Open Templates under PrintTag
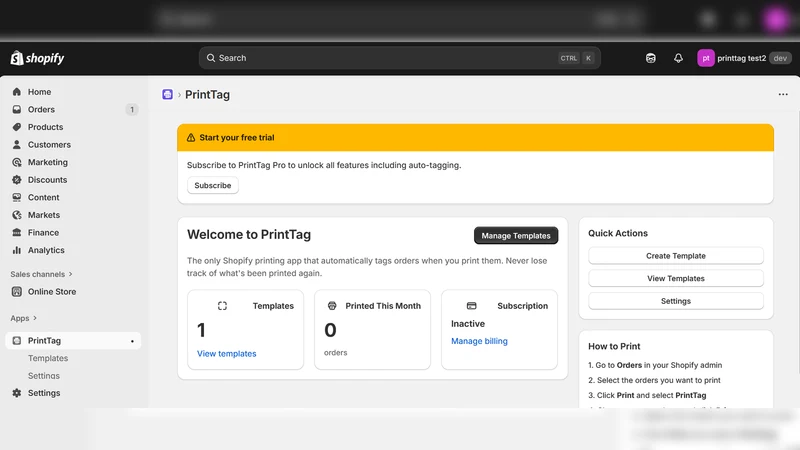This screenshot has width=800, height=450. (48, 358)
